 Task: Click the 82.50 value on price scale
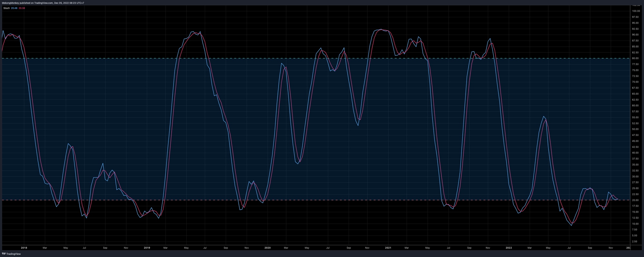(x=635, y=52)
